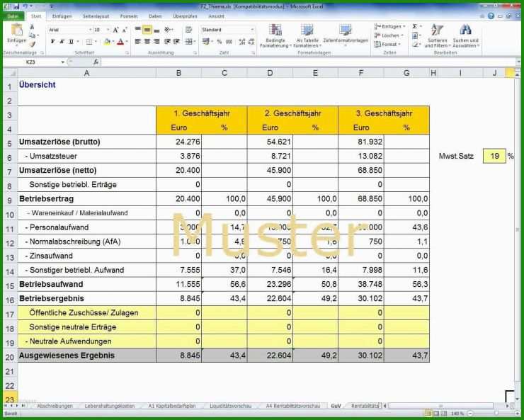Toggle align text right
524x420 pixels.
(156, 41)
